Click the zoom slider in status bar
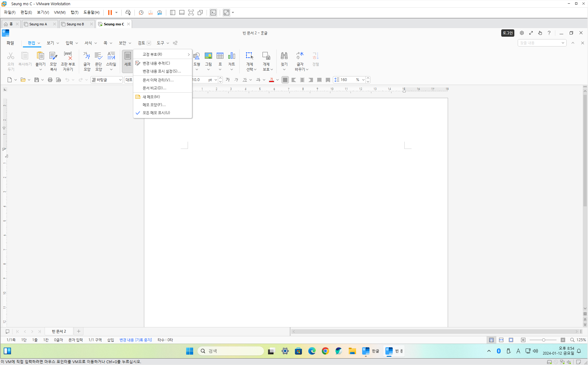This screenshot has width=588, height=365. (x=543, y=340)
